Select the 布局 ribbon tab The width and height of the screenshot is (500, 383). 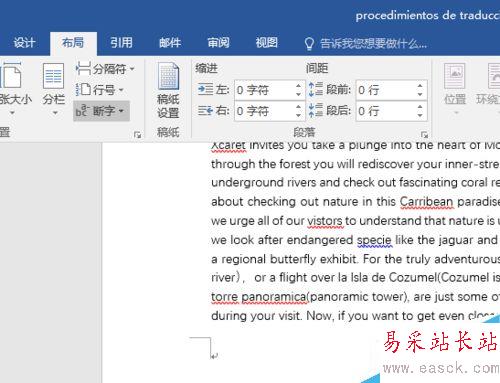click(73, 43)
